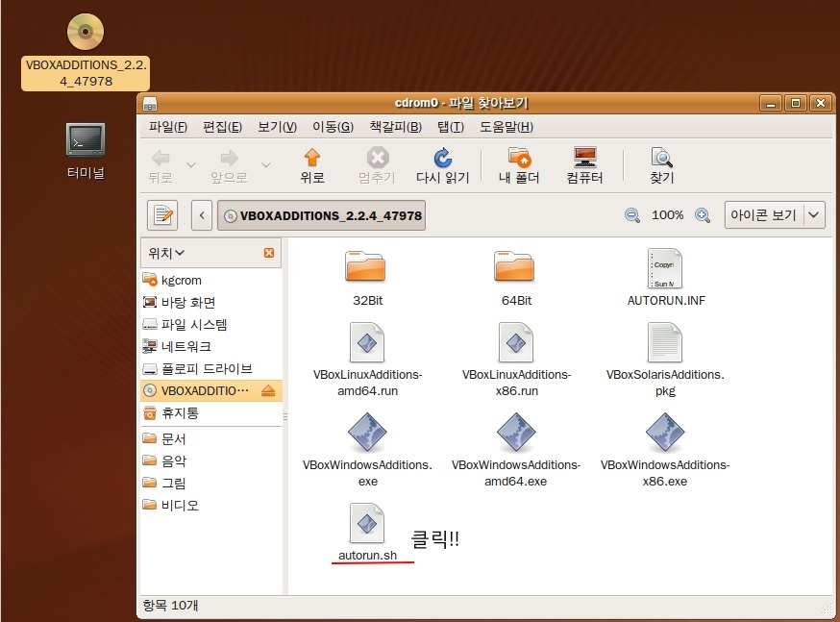Open the 도움말(H) menu
The width and height of the screenshot is (840, 622).
point(506,127)
